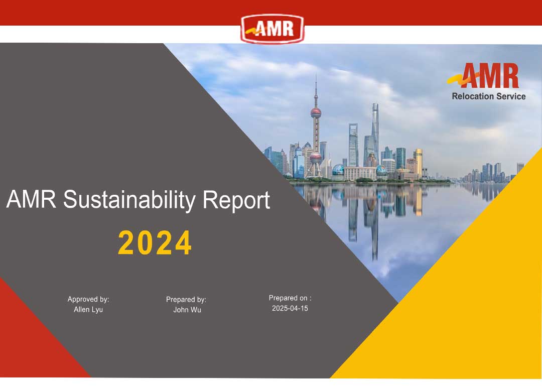Select the "Prepared by:" label
Viewport: 542px width, 392px height.
tap(186, 300)
